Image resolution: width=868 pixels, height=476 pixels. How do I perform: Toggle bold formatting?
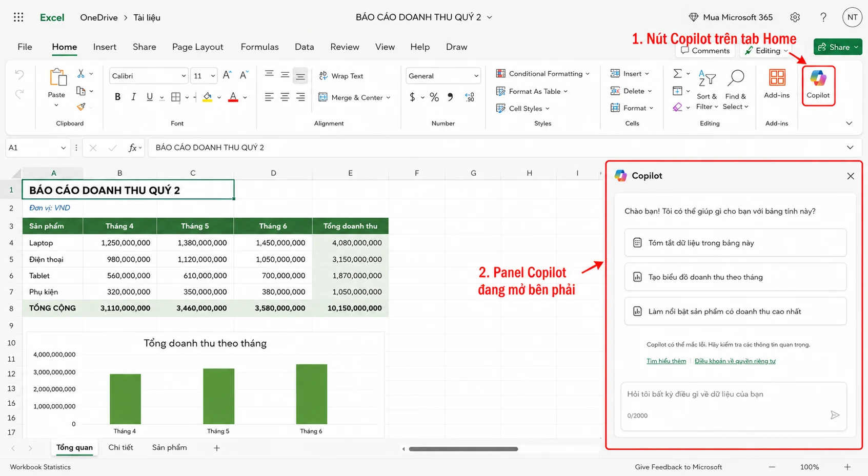tap(118, 97)
